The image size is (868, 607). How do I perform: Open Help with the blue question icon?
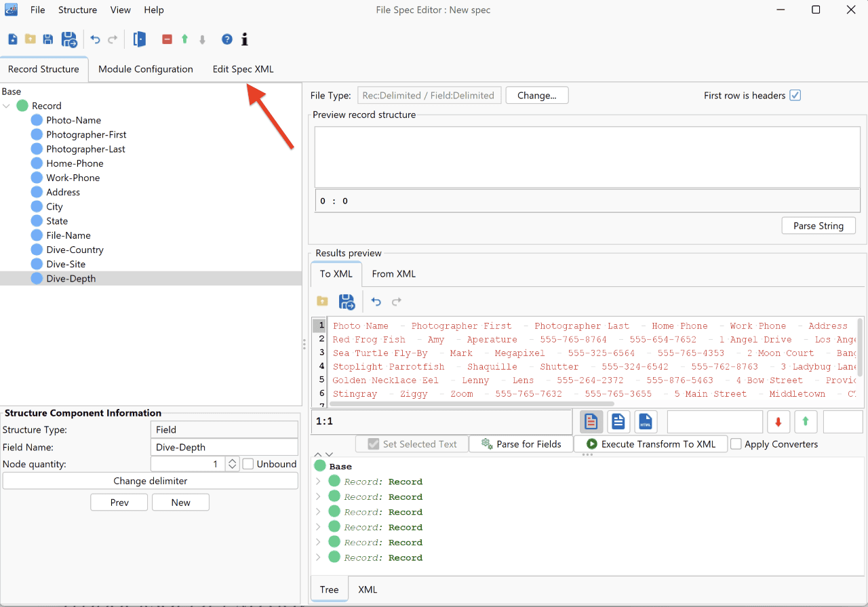(227, 39)
